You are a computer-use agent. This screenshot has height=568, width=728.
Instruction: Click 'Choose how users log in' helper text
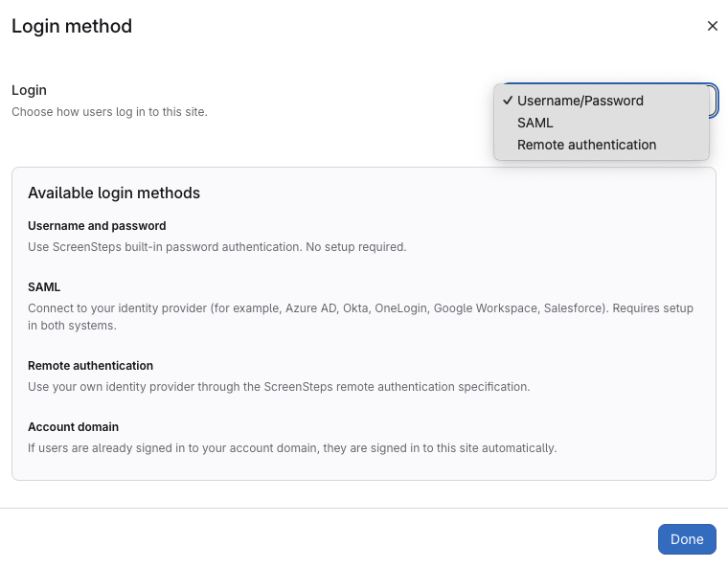[x=109, y=112]
